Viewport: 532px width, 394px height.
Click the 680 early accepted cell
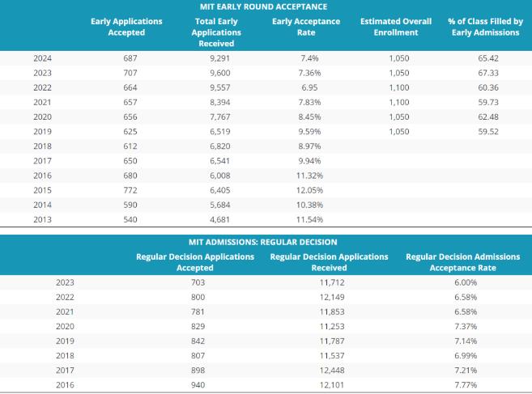pyautogui.click(x=130, y=176)
